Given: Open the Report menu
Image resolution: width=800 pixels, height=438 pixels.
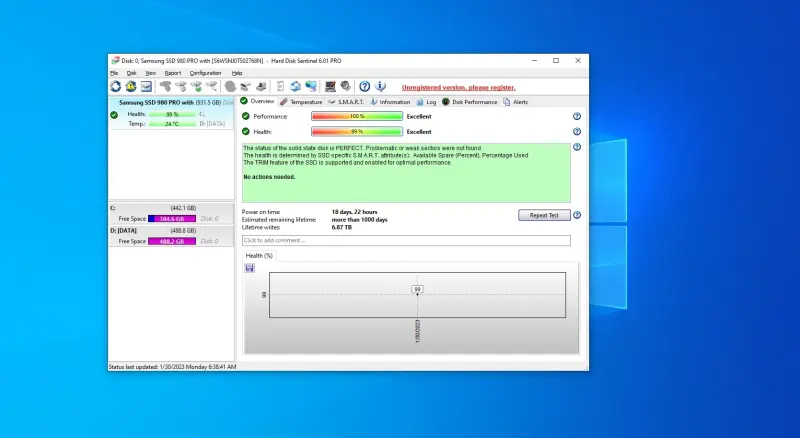Looking at the screenshot, I should click(x=173, y=73).
